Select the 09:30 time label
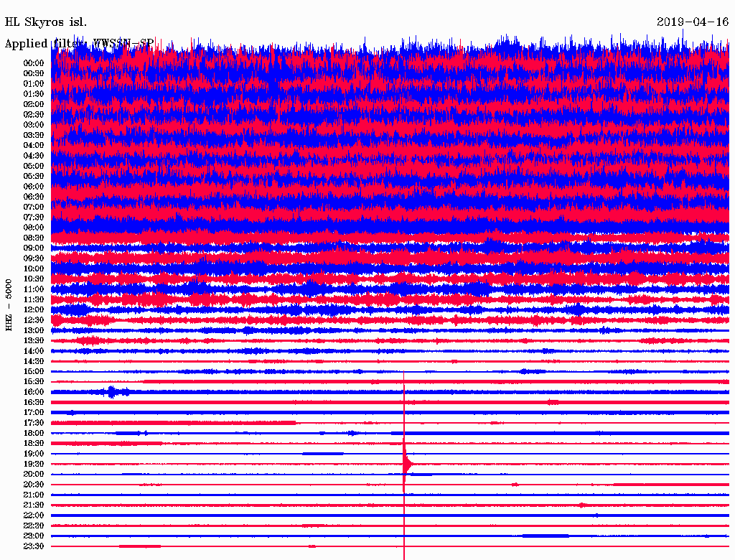 (34, 258)
